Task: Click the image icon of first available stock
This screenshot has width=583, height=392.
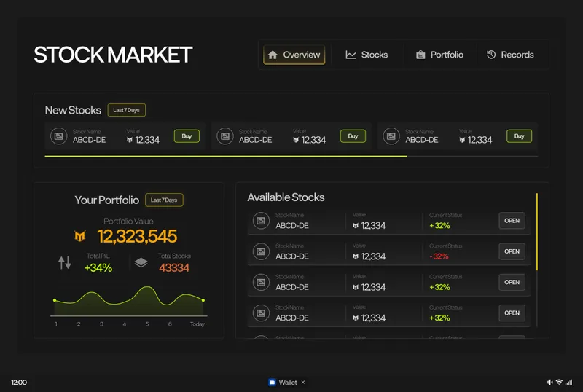Action: [x=261, y=221]
